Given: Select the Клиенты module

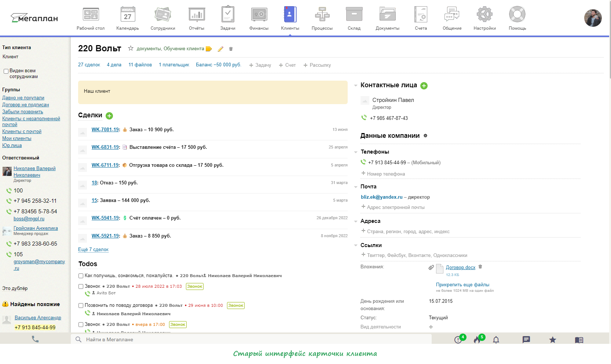Looking at the screenshot, I should pyautogui.click(x=290, y=18).
